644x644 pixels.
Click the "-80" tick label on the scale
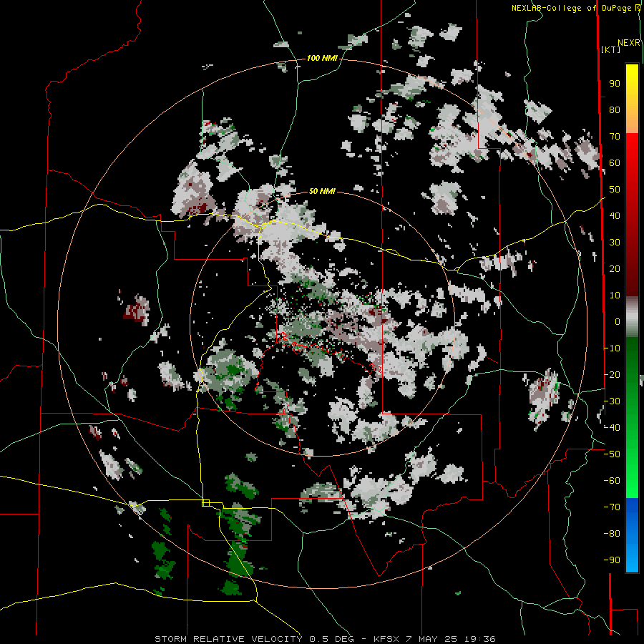613,534
